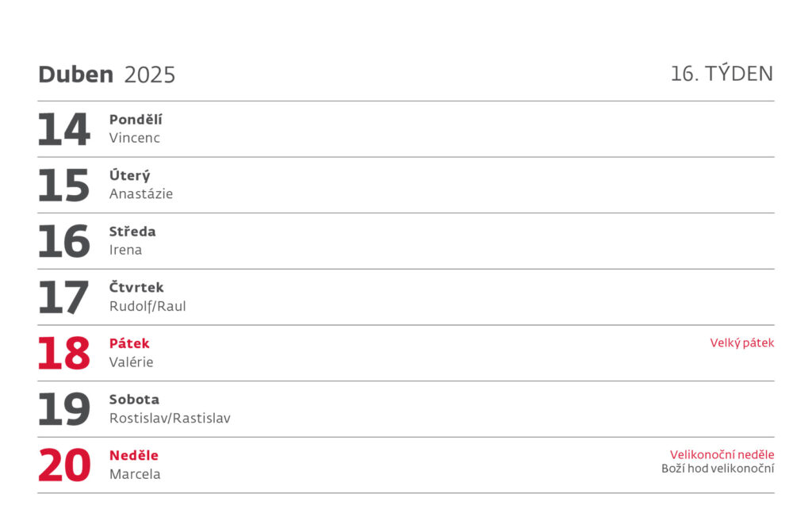The width and height of the screenshot is (812, 532).
Task: Select day number 14
Action: click(x=63, y=129)
